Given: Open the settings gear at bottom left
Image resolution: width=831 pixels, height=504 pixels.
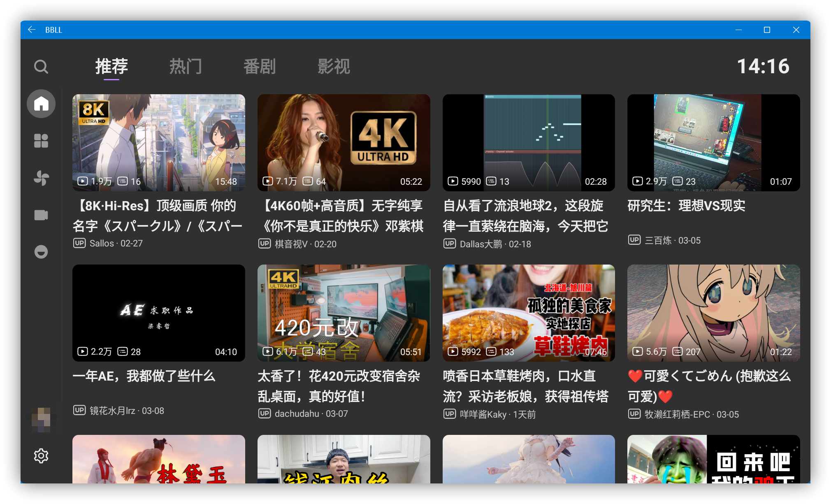Looking at the screenshot, I should 41,456.
